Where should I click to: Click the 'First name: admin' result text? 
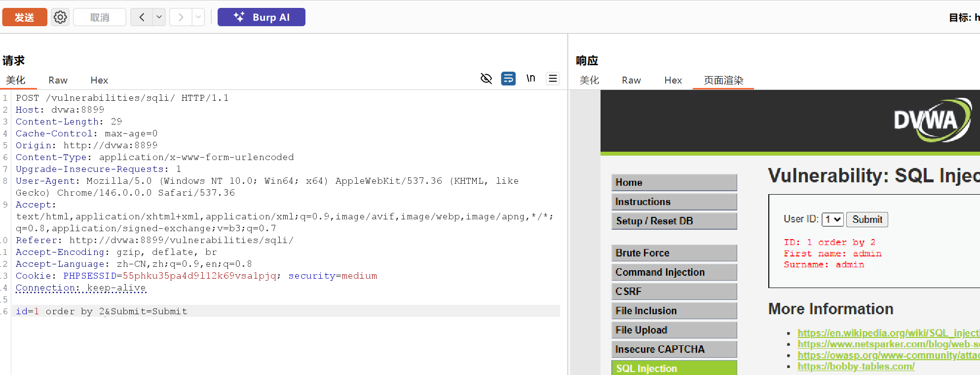pos(832,253)
